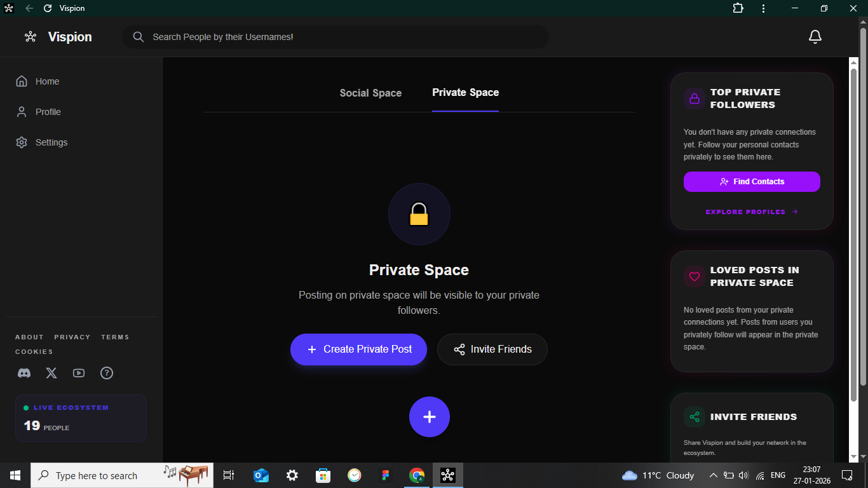This screenshot has height=488, width=868.
Task: Click the share icon beside Invite Friends heading
Action: pyautogui.click(x=695, y=417)
